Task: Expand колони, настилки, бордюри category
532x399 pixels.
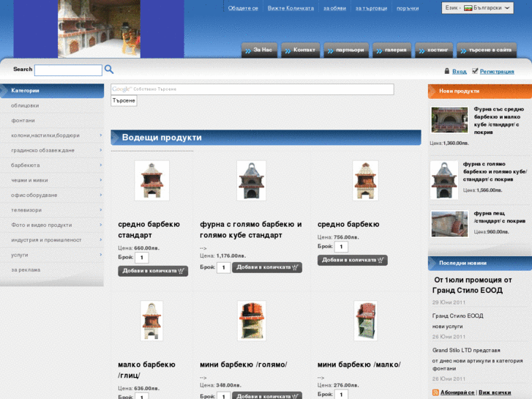Action: 101,135
